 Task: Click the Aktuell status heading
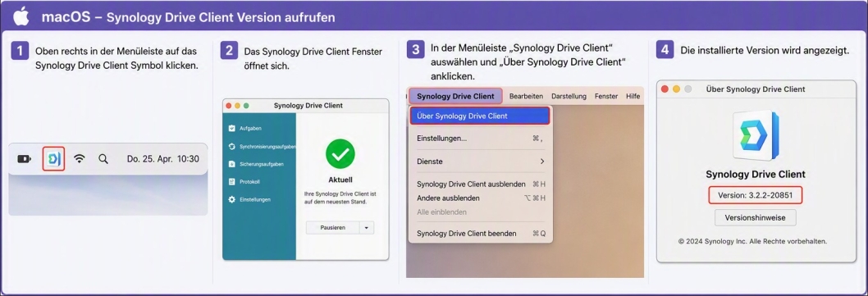coord(340,180)
